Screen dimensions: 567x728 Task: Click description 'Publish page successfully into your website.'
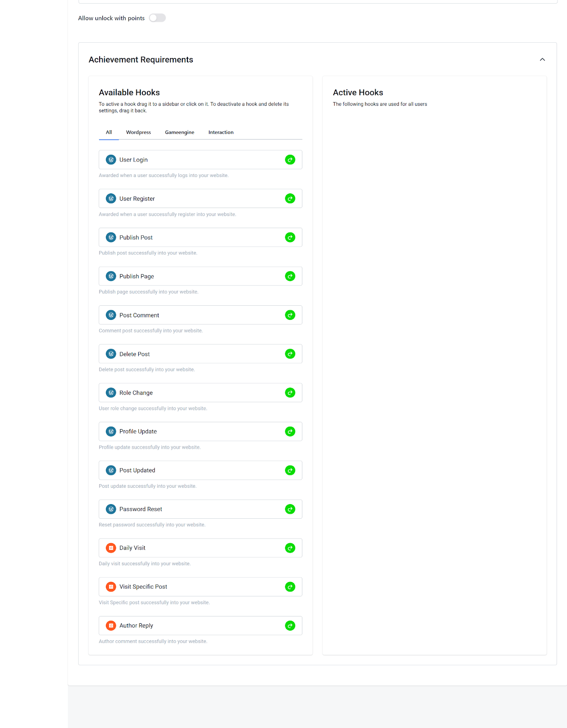(149, 292)
